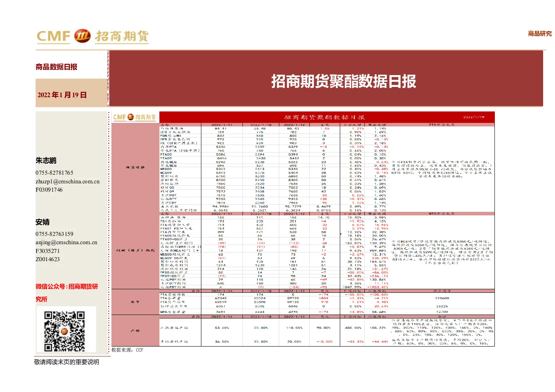Select the analyst name 朱志鹏
Screen dimensions: 555x392
coord(46,160)
